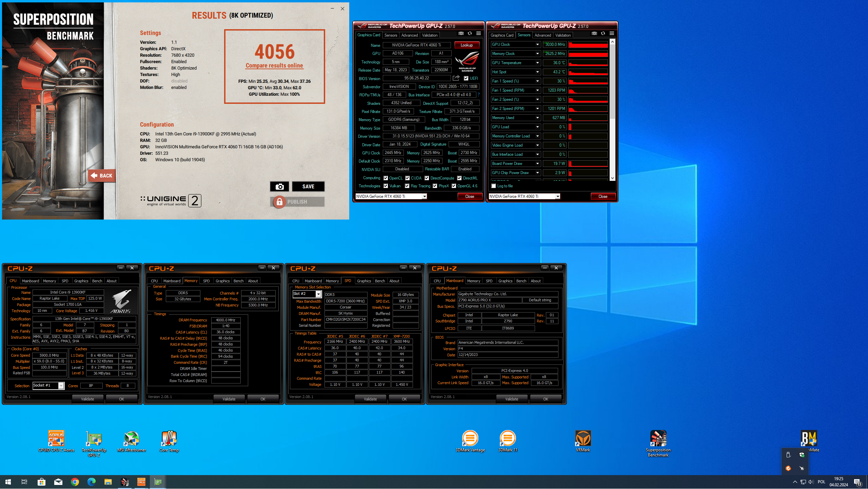Toggle the Vulkan checkbox
The image size is (868, 489).
(x=386, y=186)
